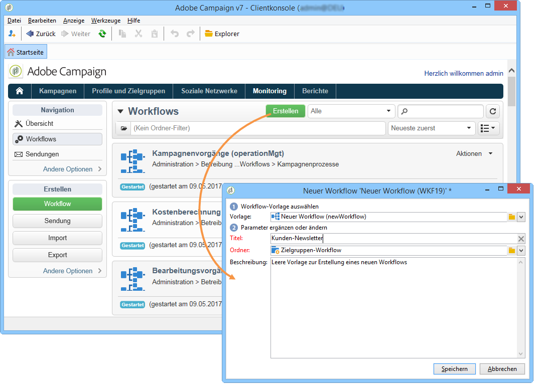Click the Kein Ordner-Filter field
Image resolution: width=543 pixels, height=392 pixels.
(x=258, y=128)
